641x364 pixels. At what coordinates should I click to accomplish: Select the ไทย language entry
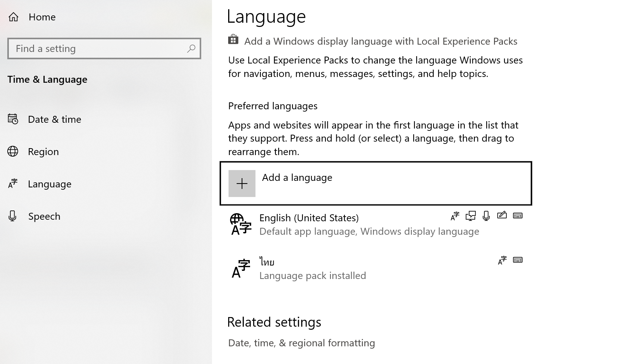[376, 269]
